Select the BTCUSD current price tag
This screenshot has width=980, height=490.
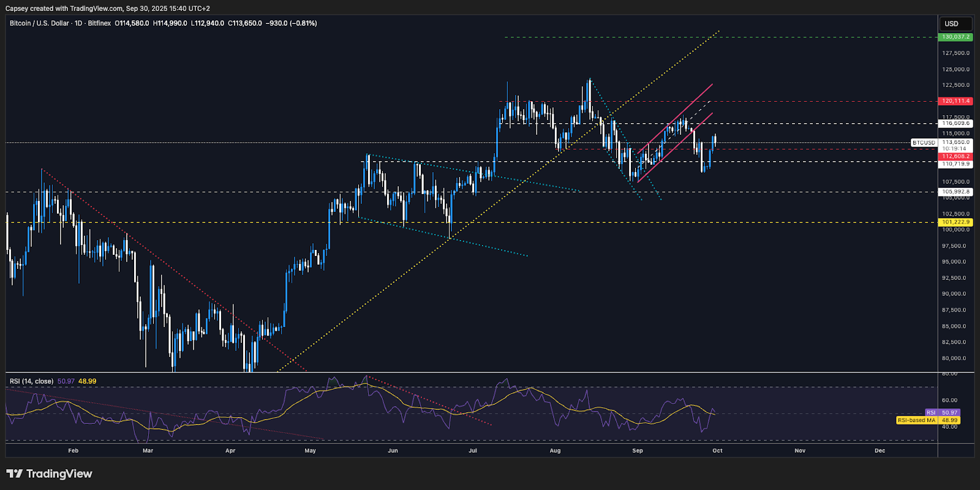(x=924, y=143)
